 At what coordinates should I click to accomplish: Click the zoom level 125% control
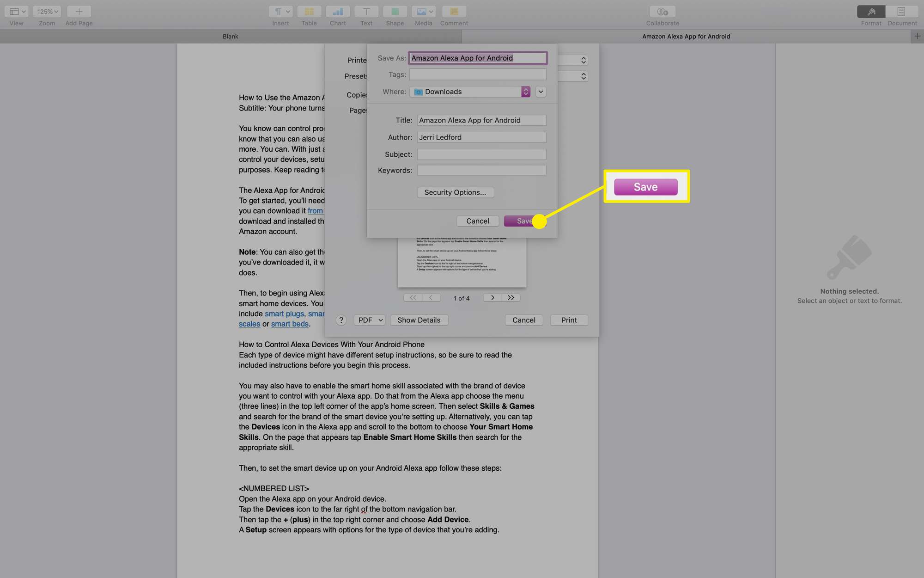[x=47, y=10]
